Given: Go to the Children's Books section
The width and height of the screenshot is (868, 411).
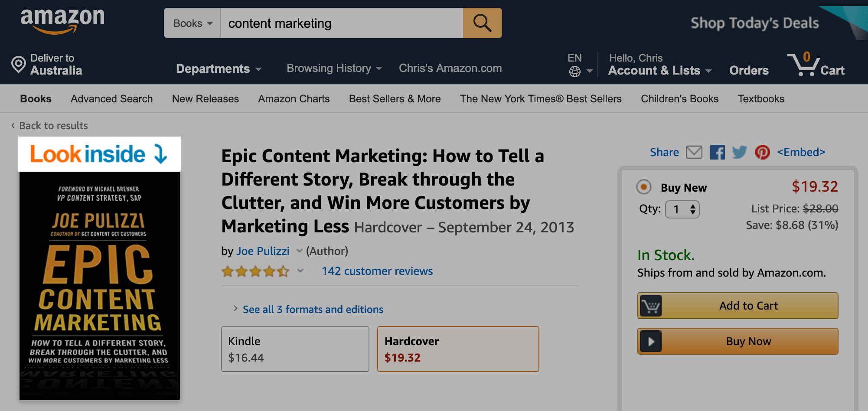Looking at the screenshot, I should pos(679,98).
